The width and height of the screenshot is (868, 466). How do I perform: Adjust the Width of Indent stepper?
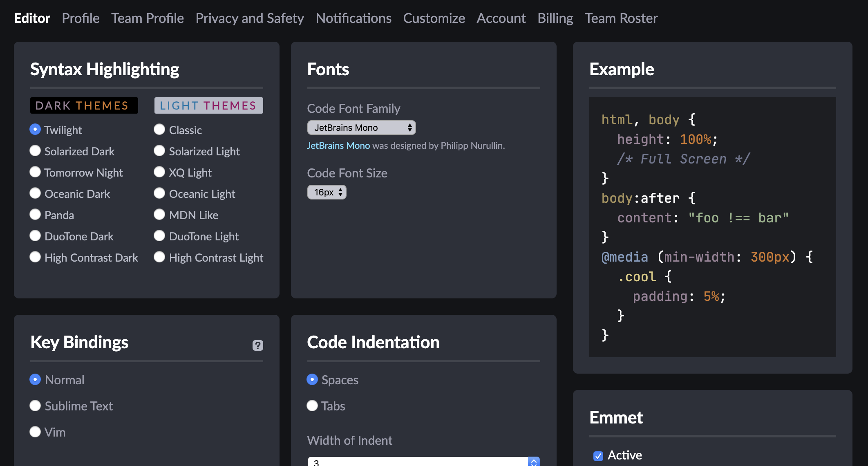(533, 462)
